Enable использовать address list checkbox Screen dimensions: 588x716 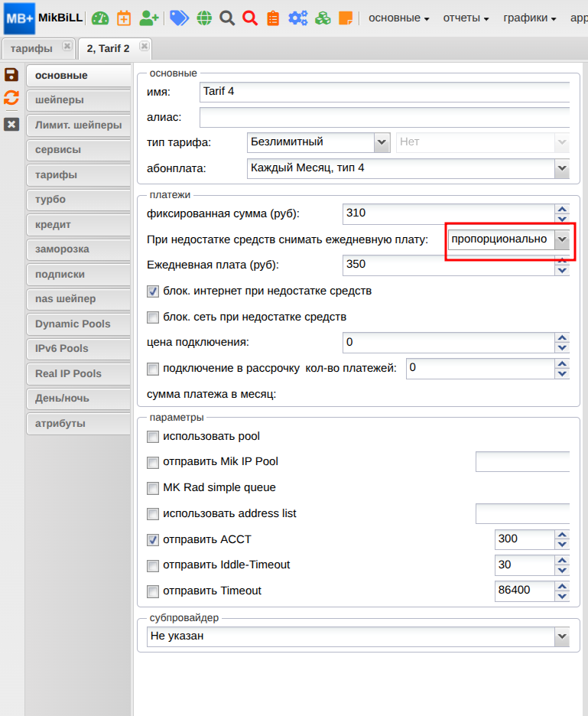tap(152, 514)
